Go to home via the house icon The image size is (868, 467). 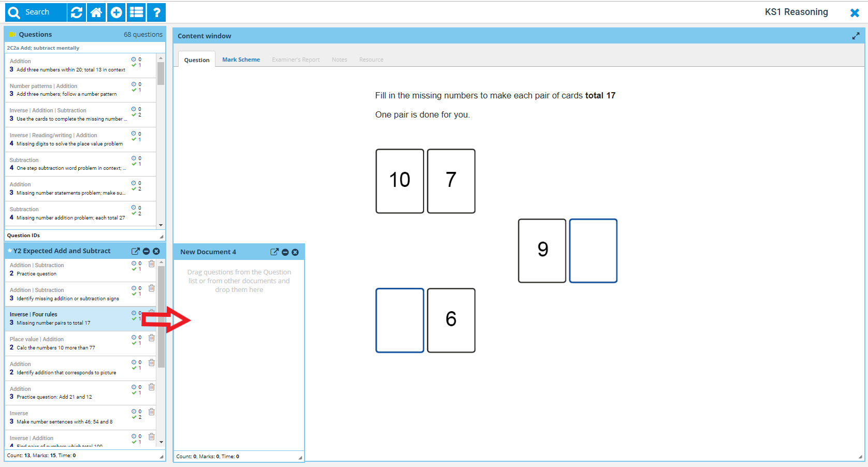[96, 12]
